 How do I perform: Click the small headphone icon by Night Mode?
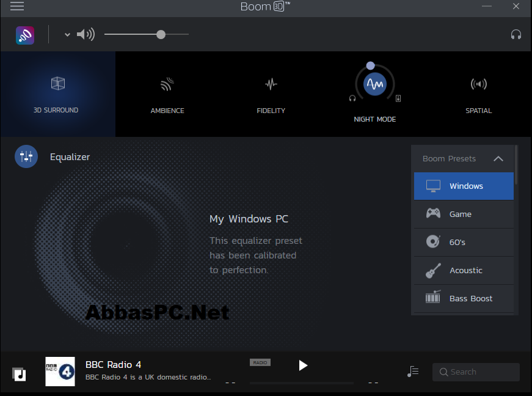[x=352, y=98]
